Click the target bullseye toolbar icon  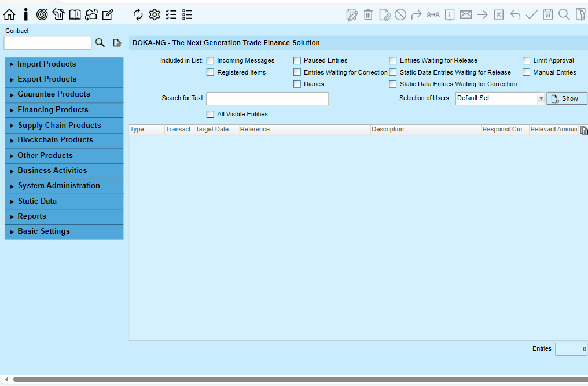pos(42,14)
